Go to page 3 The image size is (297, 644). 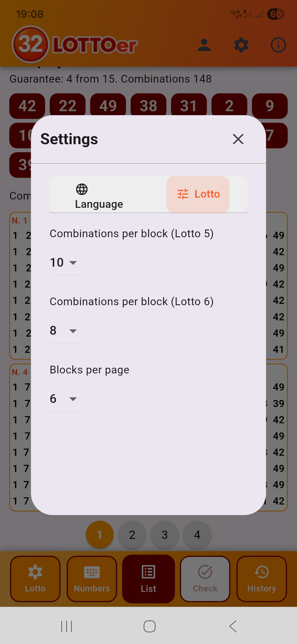[164, 535]
